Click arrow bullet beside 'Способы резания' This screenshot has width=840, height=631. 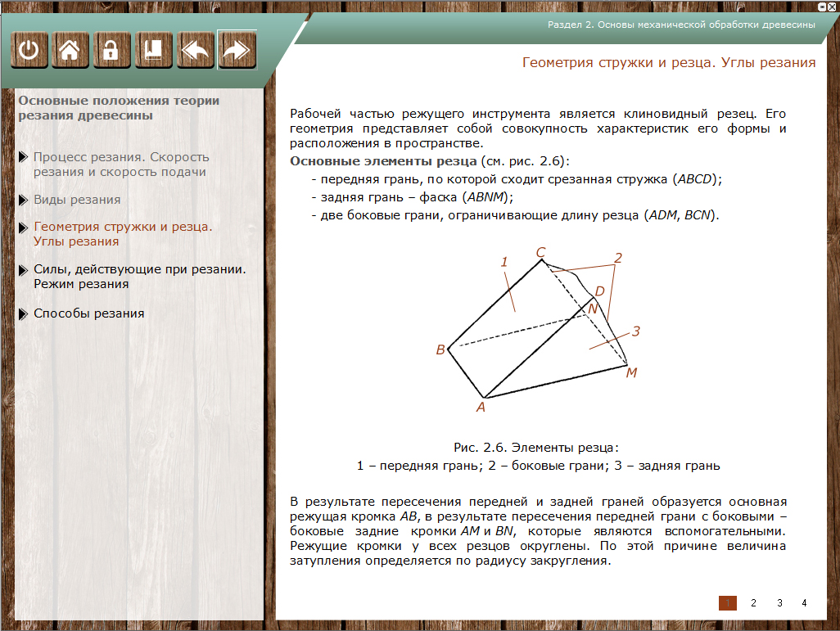tap(23, 313)
